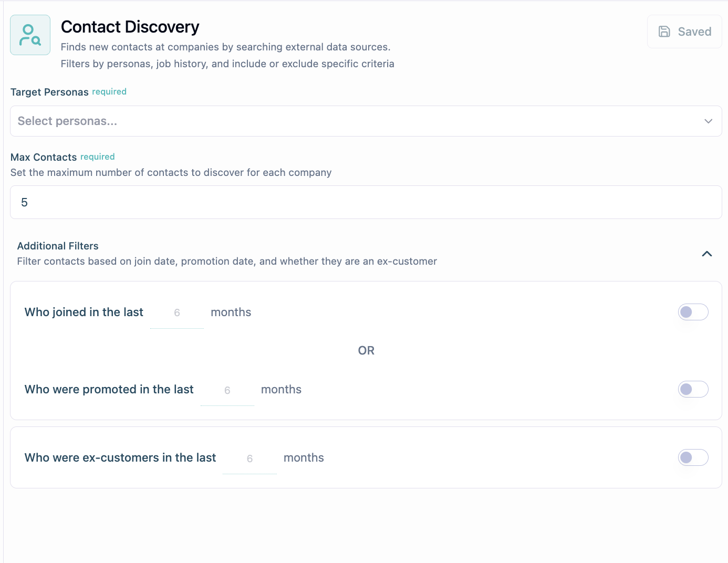This screenshot has width=728, height=563.
Task: Click the 'Who were promoted in the last' label
Action: click(109, 389)
